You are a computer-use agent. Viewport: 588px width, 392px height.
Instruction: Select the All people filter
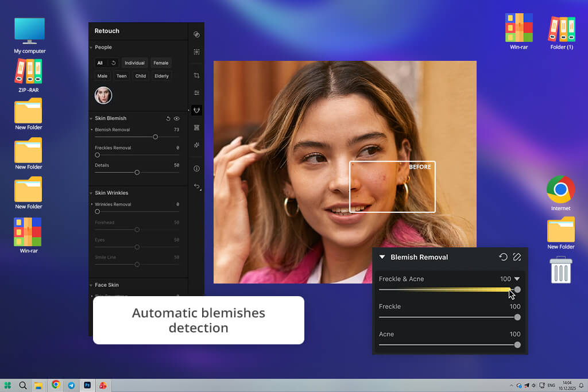[x=100, y=63]
